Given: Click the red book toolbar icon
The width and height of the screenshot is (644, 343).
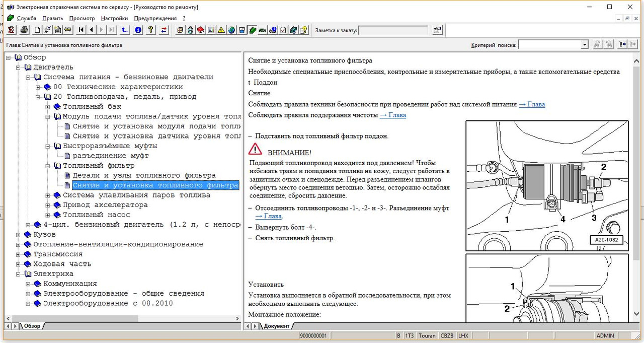Looking at the screenshot, I should click(x=200, y=30).
